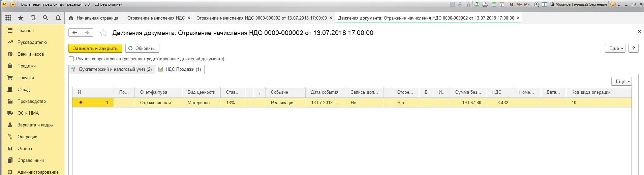The image size is (644, 175).
Task: Click Записать и закрыть button
Action: pos(95,48)
